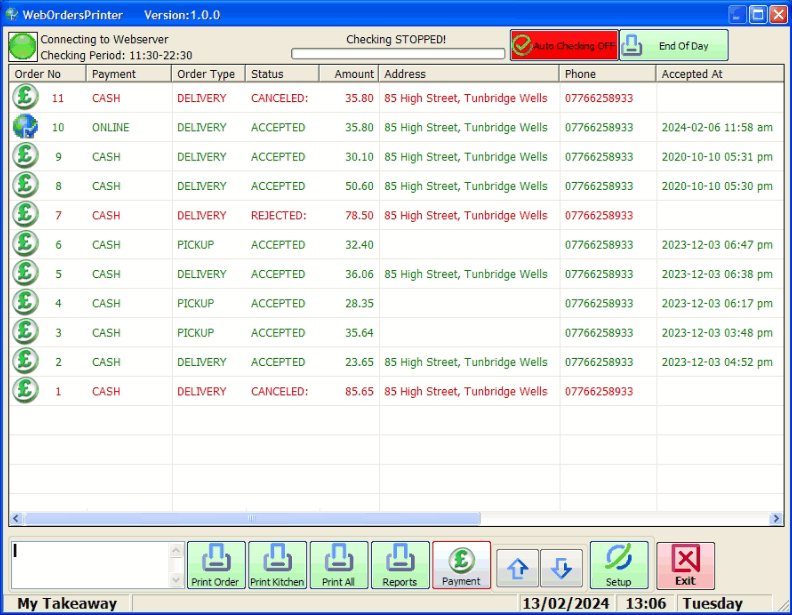Viewport: 792px width, 615px height.
Task: Click the globe icon for order 10
Action: pyautogui.click(x=25, y=127)
